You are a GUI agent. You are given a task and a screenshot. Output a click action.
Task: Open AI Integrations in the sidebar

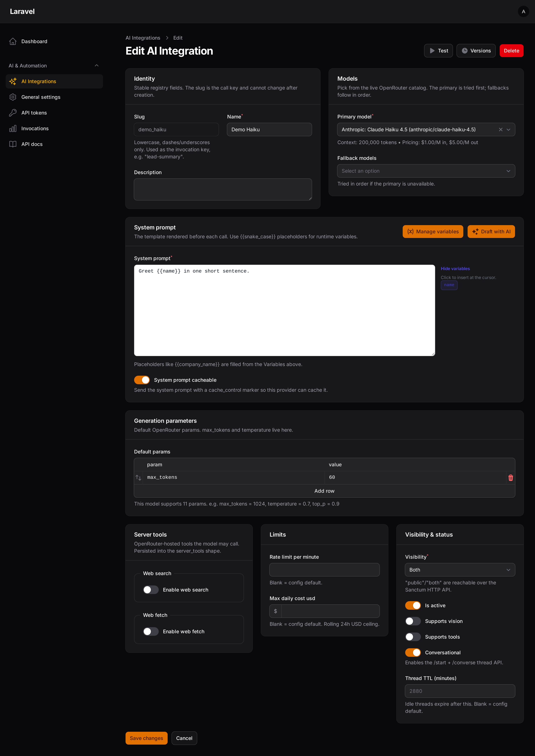pyautogui.click(x=54, y=81)
